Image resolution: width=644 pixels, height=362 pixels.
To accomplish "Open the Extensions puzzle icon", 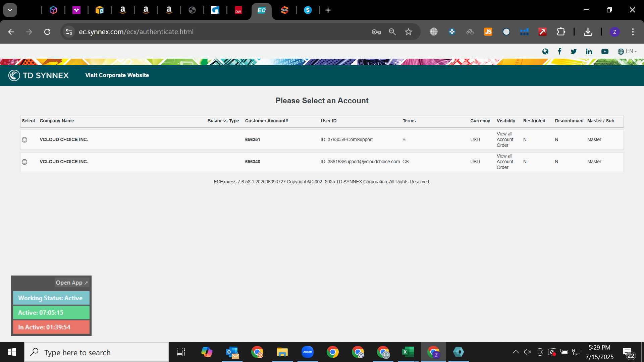I will coord(561,32).
